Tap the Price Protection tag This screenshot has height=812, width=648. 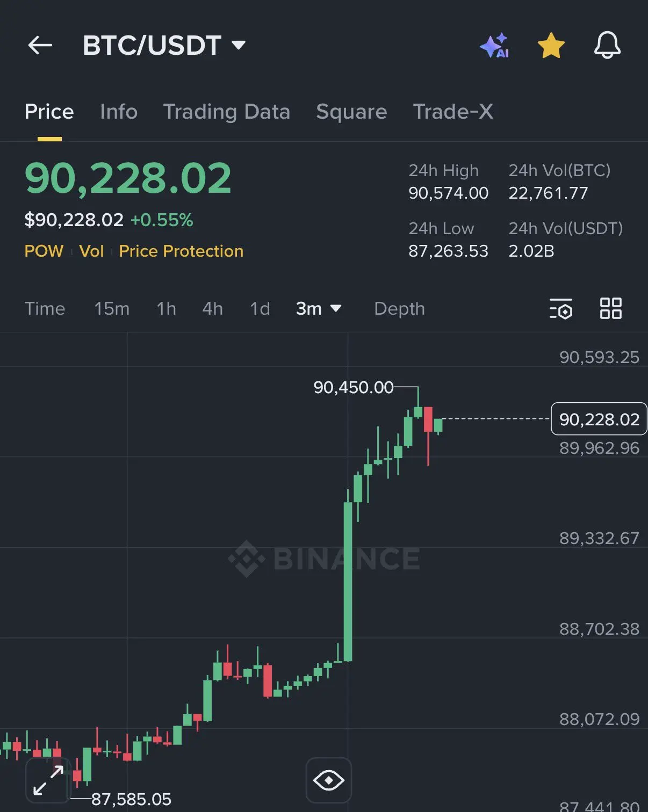[181, 251]
